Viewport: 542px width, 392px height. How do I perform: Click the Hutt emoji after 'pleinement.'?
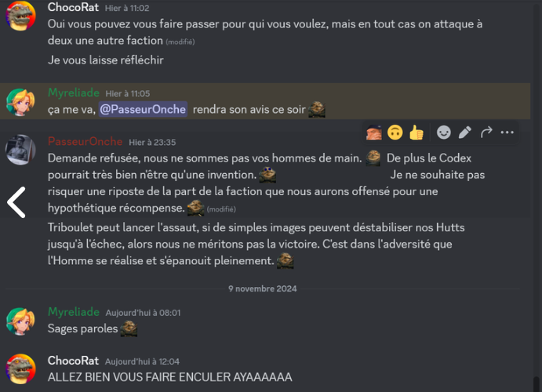(x=286, y=261)
